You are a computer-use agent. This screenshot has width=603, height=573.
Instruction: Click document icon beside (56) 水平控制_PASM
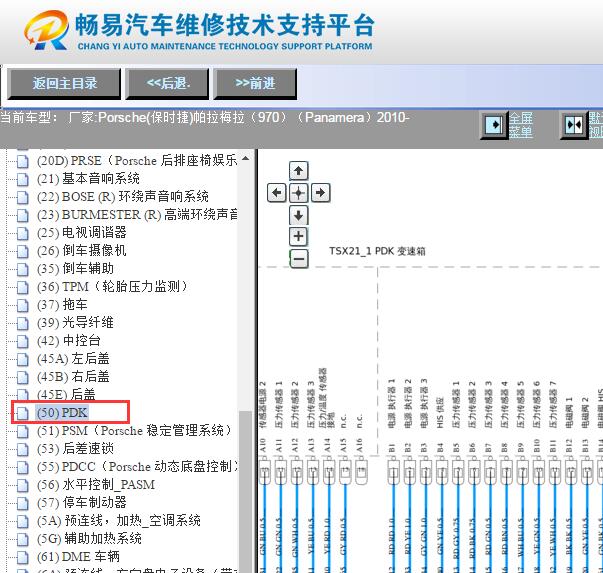click(23, 485)
